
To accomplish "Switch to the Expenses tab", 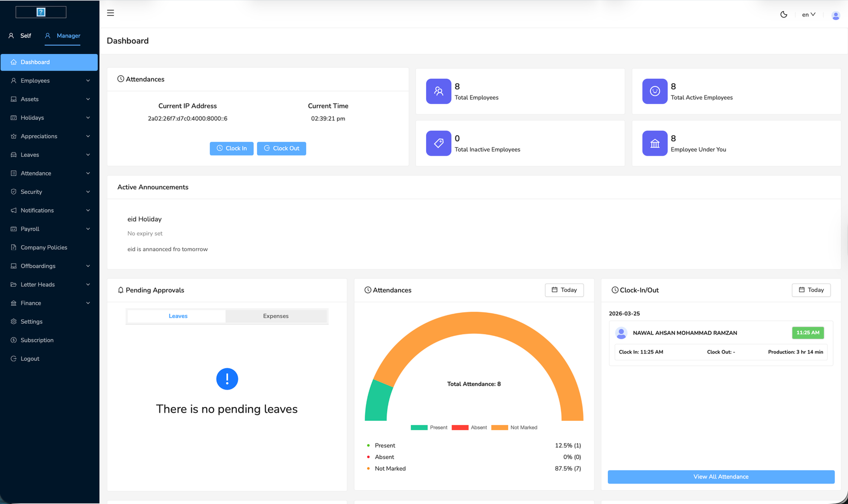I will [x=276, y=316].
